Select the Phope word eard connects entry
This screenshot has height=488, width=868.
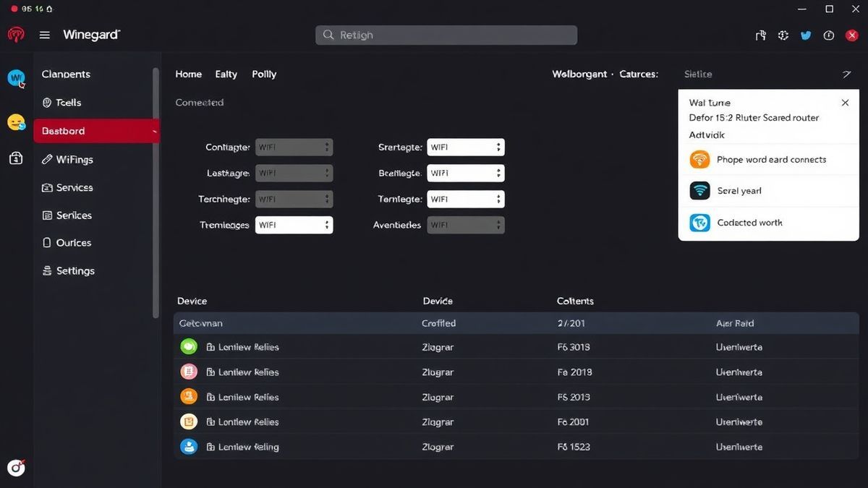pyautogui.click(x=768, y=159)
